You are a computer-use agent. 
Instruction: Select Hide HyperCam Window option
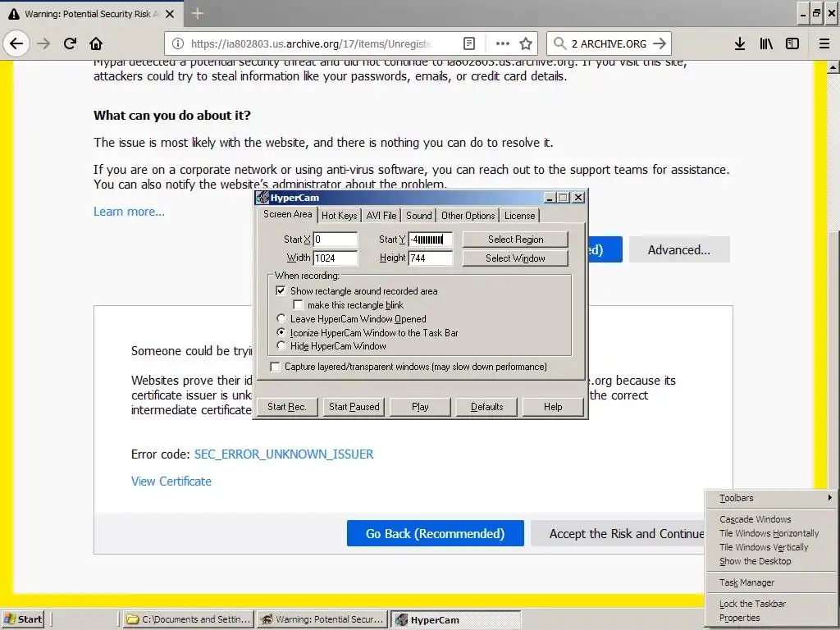tap(281, 345)
